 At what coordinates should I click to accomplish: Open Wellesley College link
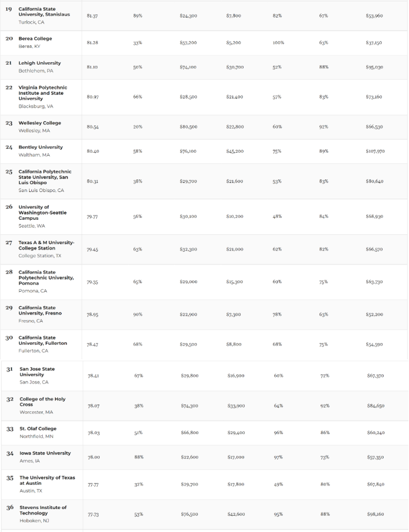(39, 123)
